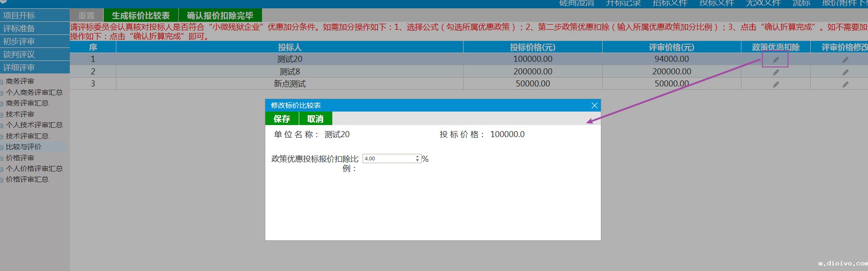This screenshot has width=868, height=271.
Task: Open the 投标文件 top menu item
Action: pos(716,3)
